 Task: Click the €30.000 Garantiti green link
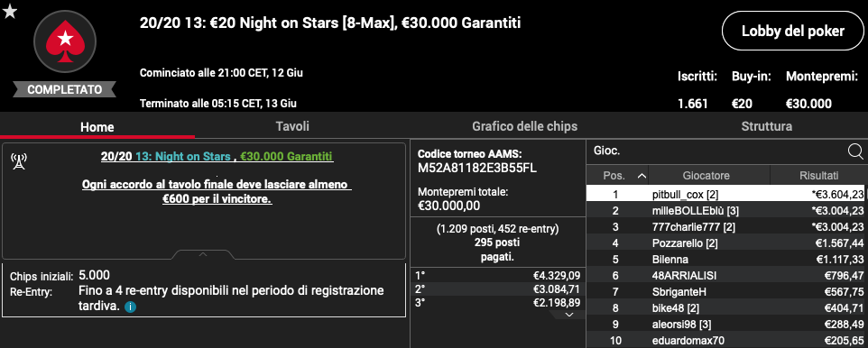287,157
